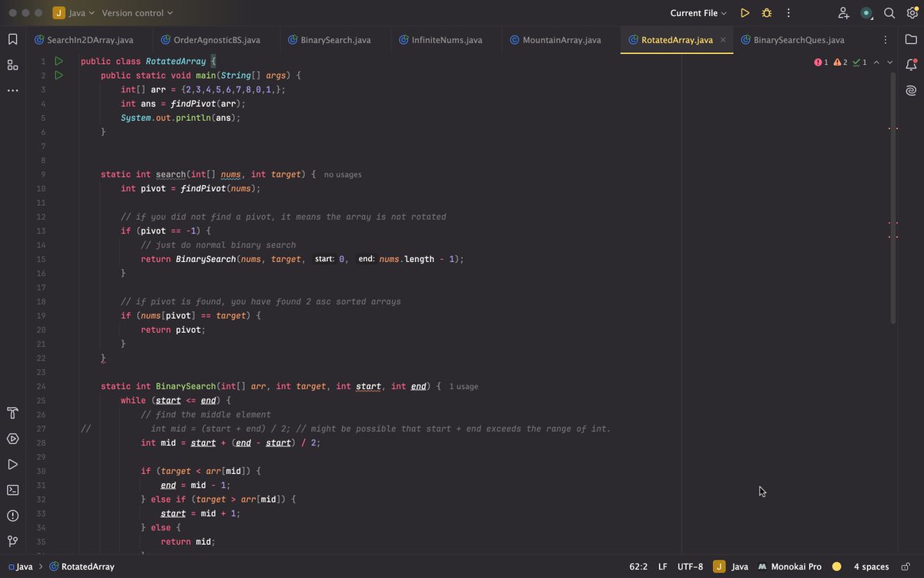Click the run gutter icon beside class RotatedArray
The image size is (924, 578).
click(59, 61)
